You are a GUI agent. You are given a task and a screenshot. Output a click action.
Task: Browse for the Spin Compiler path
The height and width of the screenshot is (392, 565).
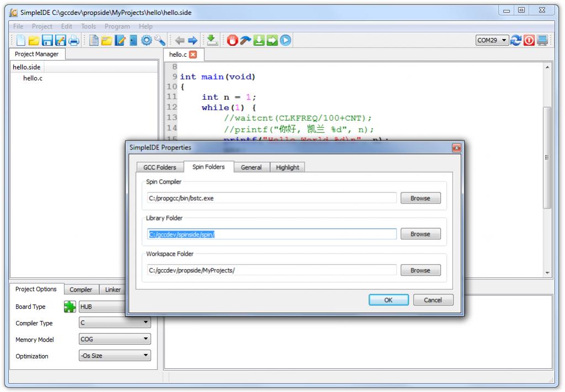[x=420, y=198]
